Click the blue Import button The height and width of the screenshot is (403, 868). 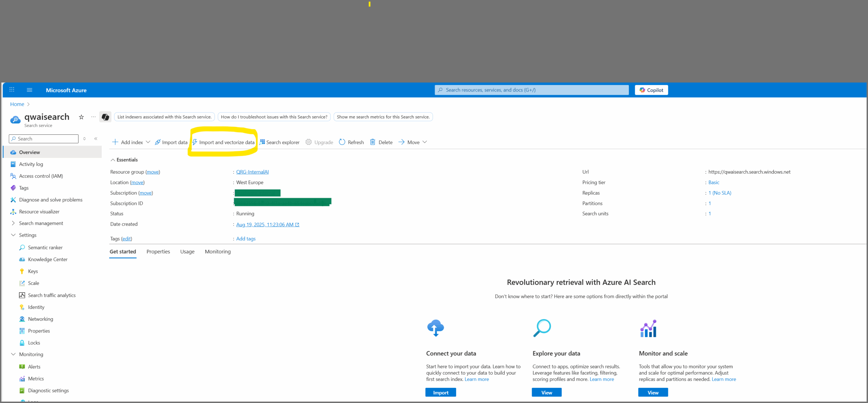tap(440, 393)
